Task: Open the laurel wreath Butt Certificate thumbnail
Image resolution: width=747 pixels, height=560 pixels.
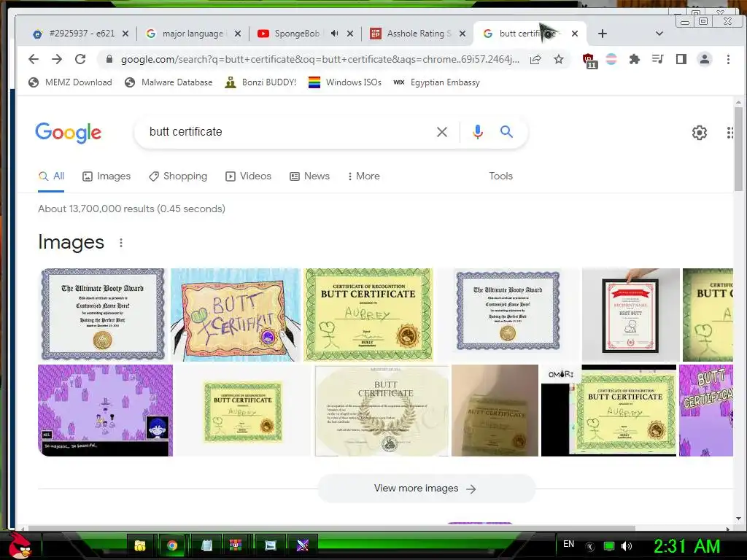Action: 382,411
